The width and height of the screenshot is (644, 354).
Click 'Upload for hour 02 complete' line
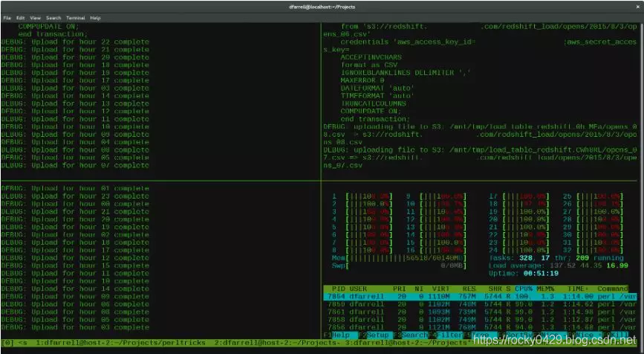tap(75, 235)
